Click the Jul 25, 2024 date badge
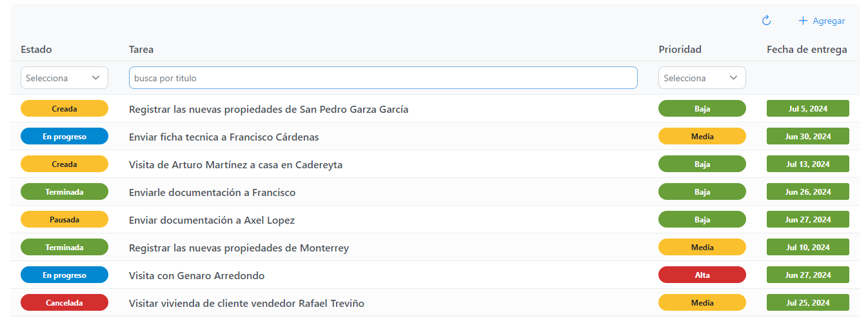 (808, 302)
